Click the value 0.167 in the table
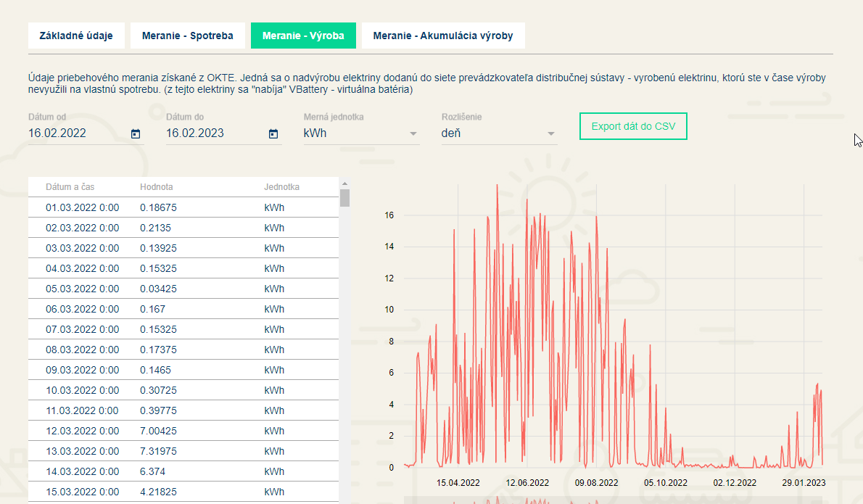863x504 pixels. tap(152, 309)
